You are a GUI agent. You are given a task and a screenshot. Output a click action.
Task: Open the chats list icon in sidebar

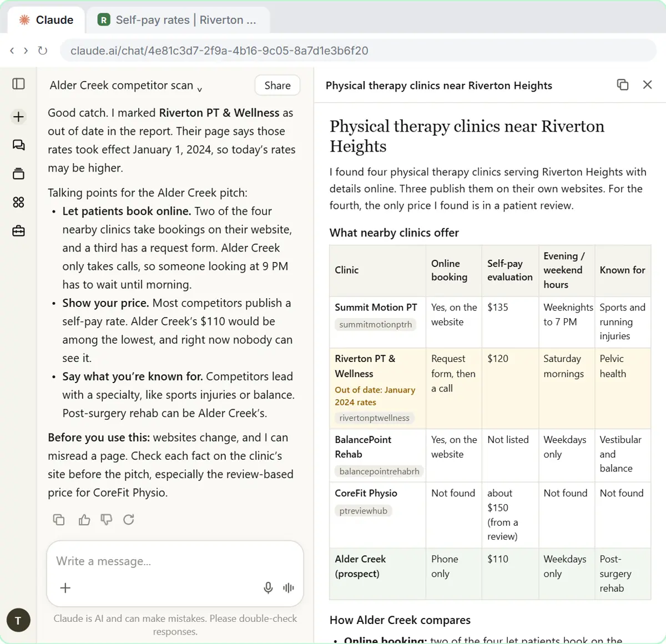pos(18,145)
